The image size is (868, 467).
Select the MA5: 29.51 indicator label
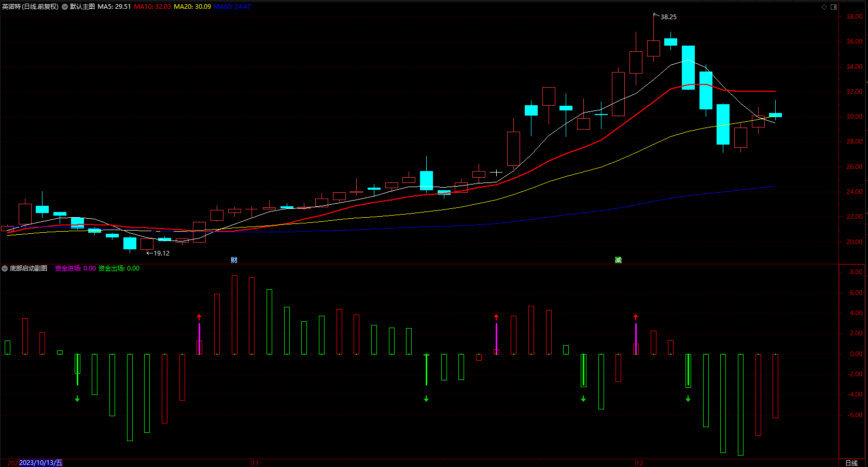tap(114, 7)
